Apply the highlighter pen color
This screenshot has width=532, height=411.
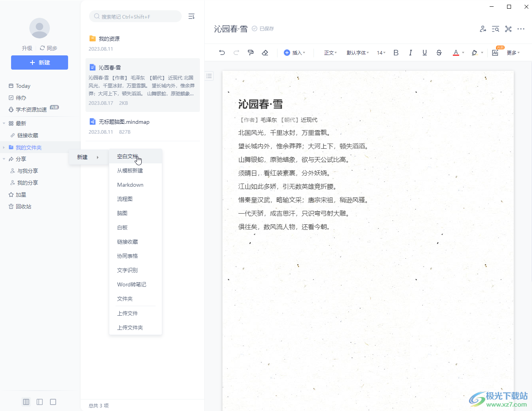pyautogui.click(x=474, y=53)
